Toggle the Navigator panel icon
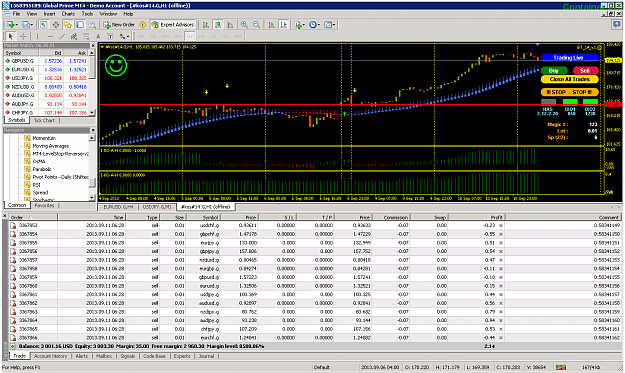 point(68,25)
